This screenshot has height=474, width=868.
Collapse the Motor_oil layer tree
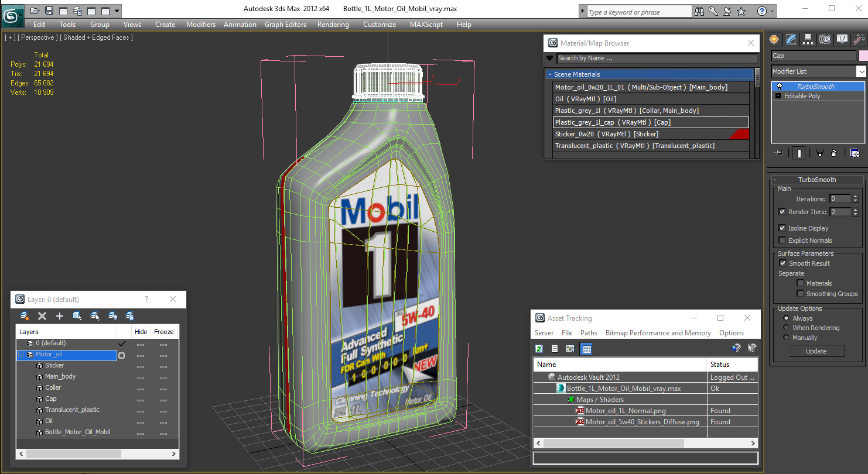pos(21,355)
